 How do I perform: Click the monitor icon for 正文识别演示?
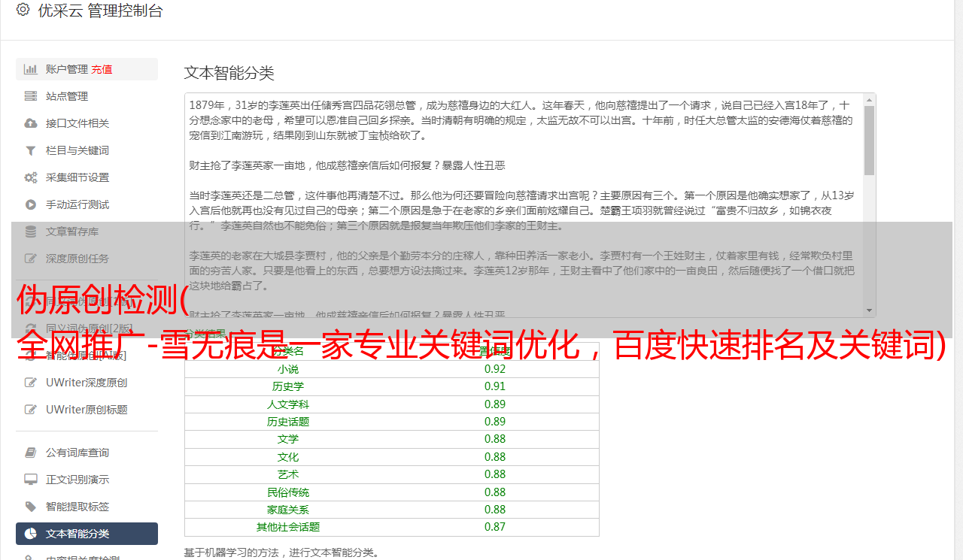click(x=31, y=480)
